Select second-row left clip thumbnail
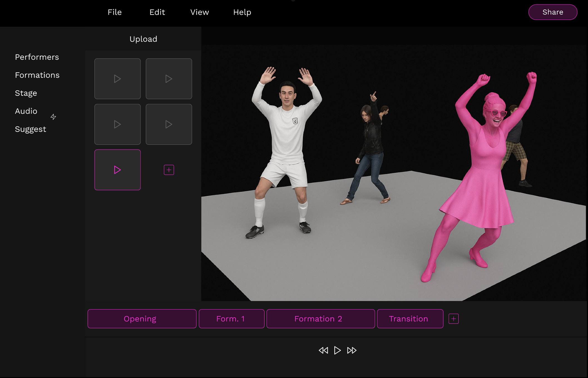Viewport: 588px width, 378px height. pyautogui.click(x=117, y=124)
